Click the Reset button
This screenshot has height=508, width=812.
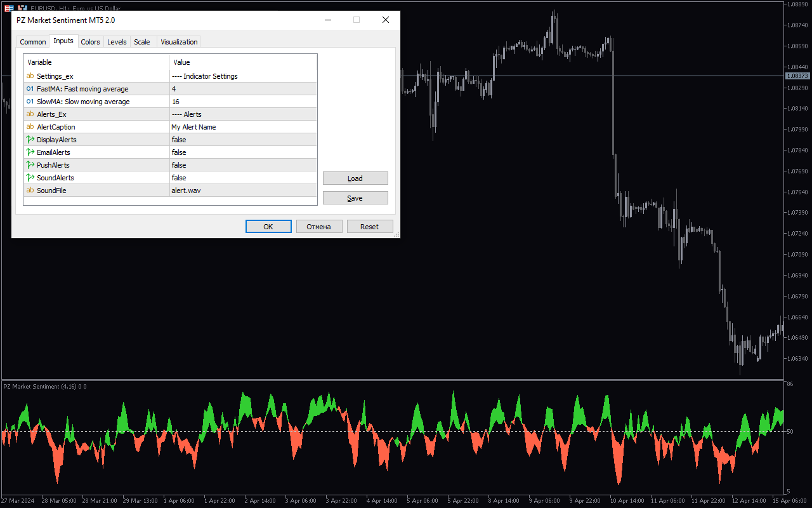click(370, 227)
